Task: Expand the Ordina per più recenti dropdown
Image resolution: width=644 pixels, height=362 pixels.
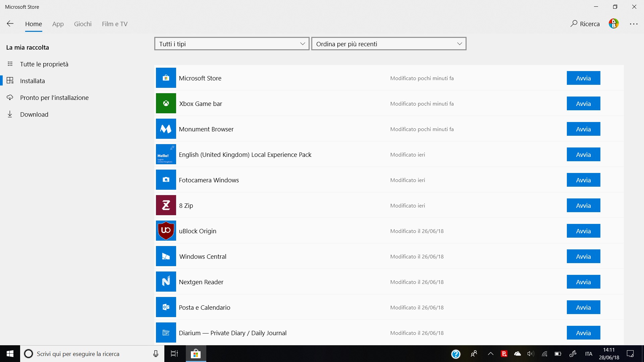Action: point(389,44)
